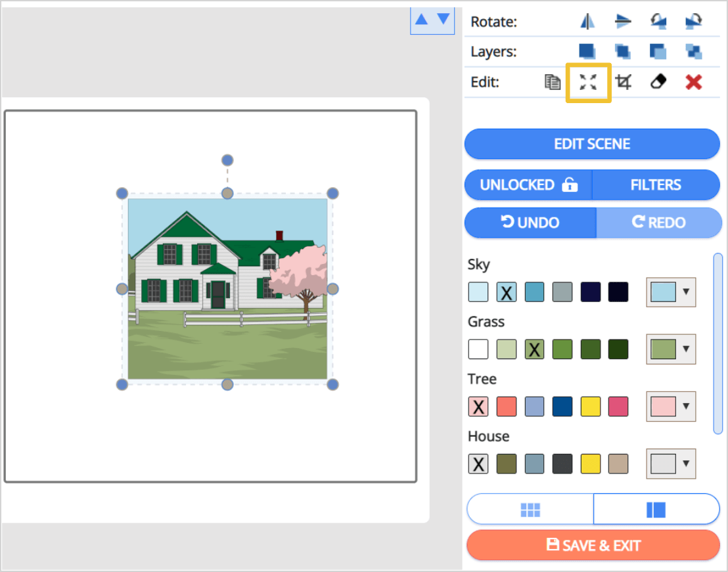Open the Grass custom color dropdown
728x572 pixels.
[671, 349]
